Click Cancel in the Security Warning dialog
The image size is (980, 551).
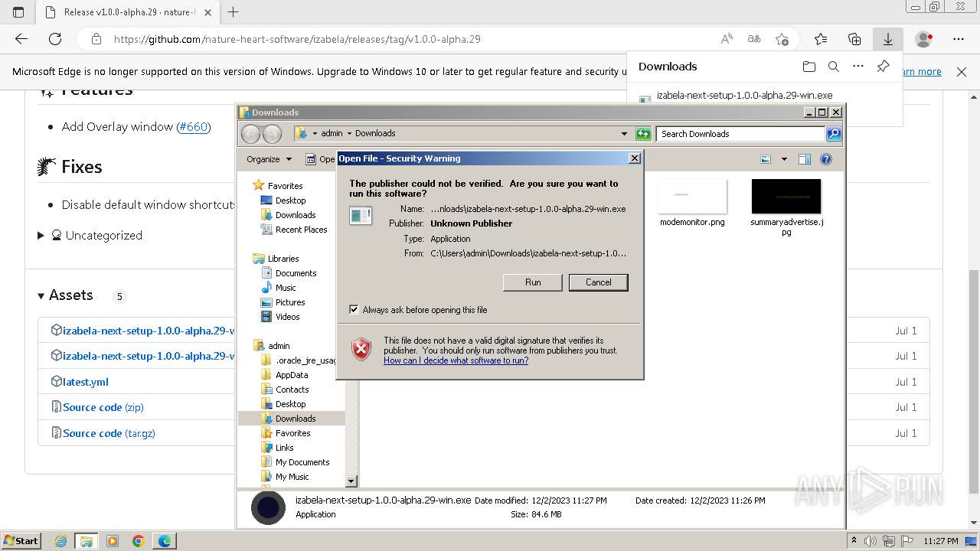click(x=598, y=282)
